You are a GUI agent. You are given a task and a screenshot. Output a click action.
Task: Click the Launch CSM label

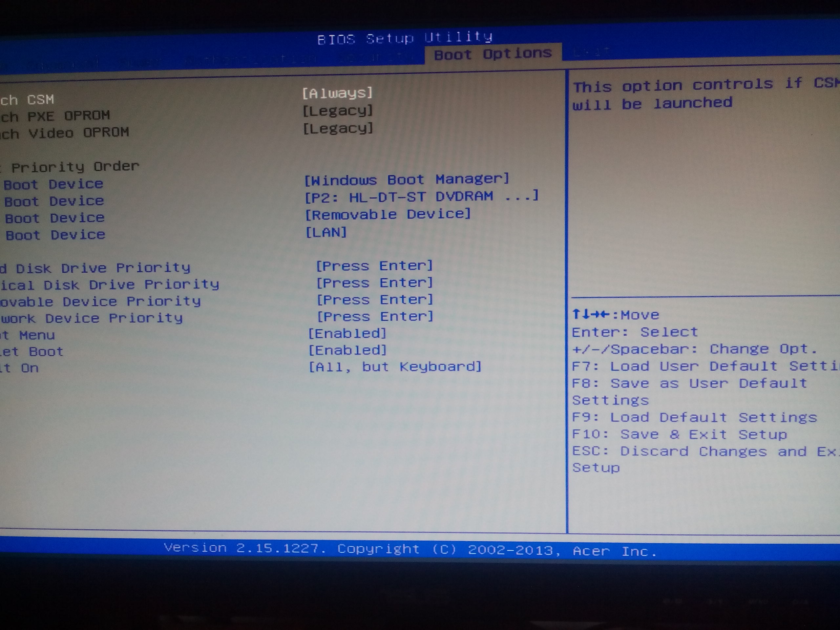click(x=27, y=100)
